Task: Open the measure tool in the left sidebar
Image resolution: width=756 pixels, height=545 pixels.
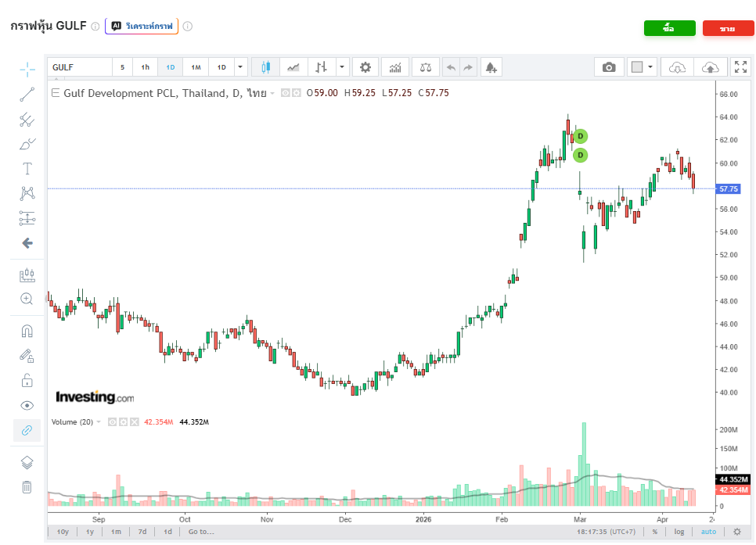Action: pos(27,275)
